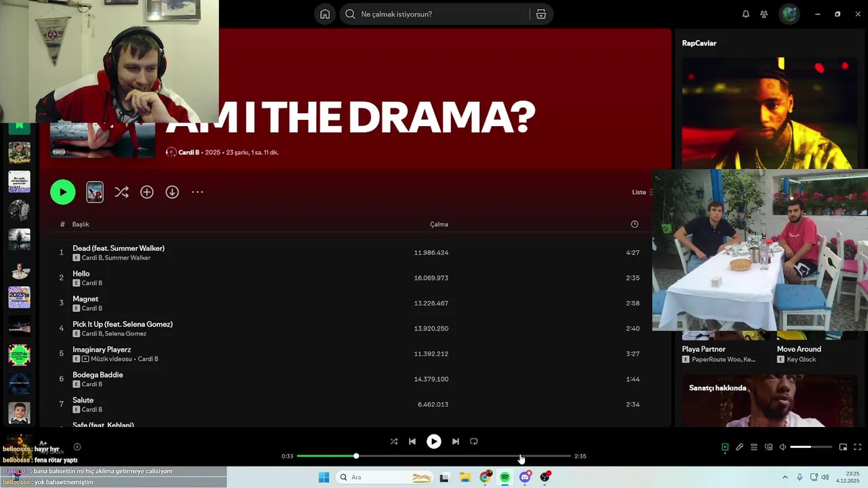Click play count 16.069.973
The width and height of the screenshot is (868, 488).
click(431, 278)
